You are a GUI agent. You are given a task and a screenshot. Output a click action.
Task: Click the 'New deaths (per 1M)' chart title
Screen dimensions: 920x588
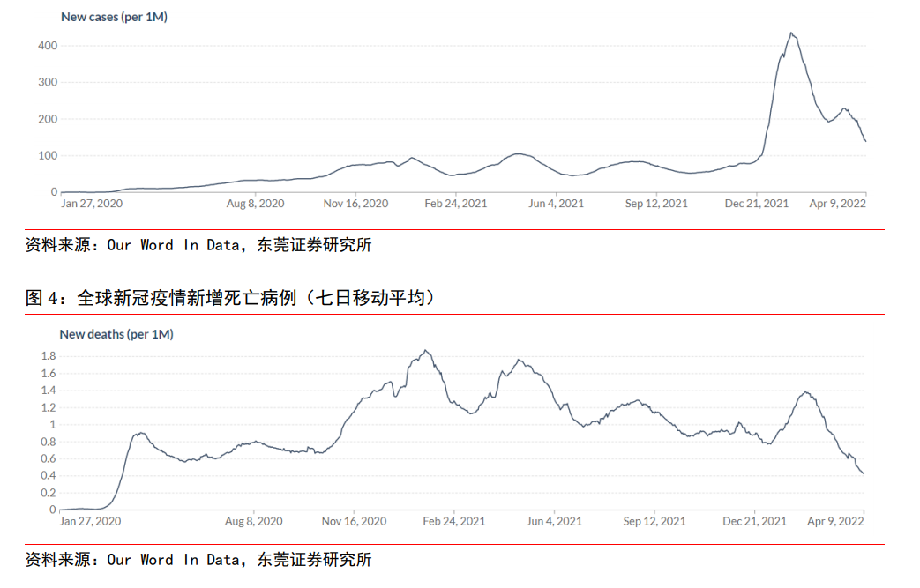(116, 334)
